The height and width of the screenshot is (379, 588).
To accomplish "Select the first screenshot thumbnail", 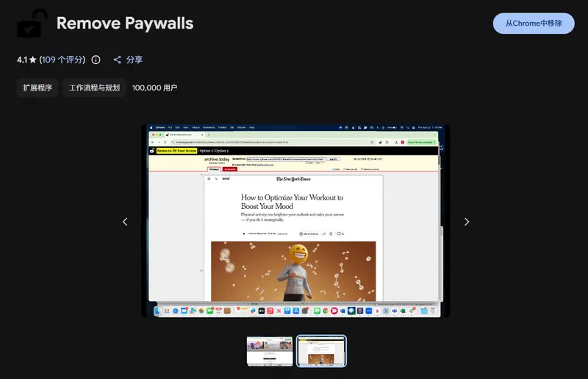I will tap(270, 351).
